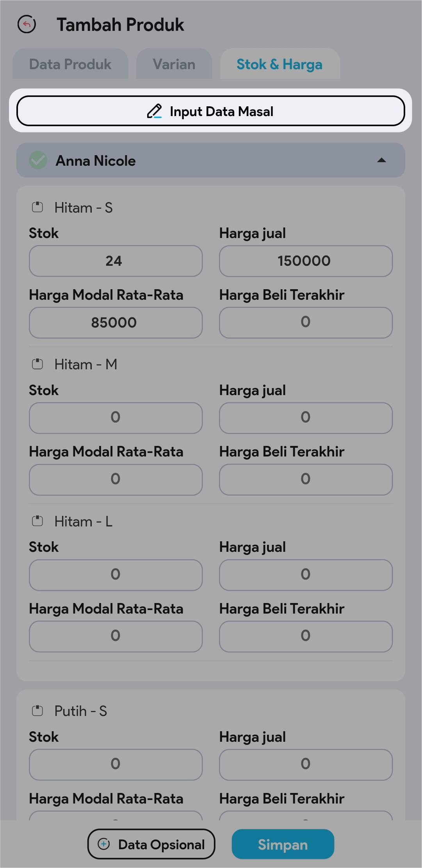Click the variant icon beside Hitam - S
This screenshot has width=422, height=868.
point(37,207)
